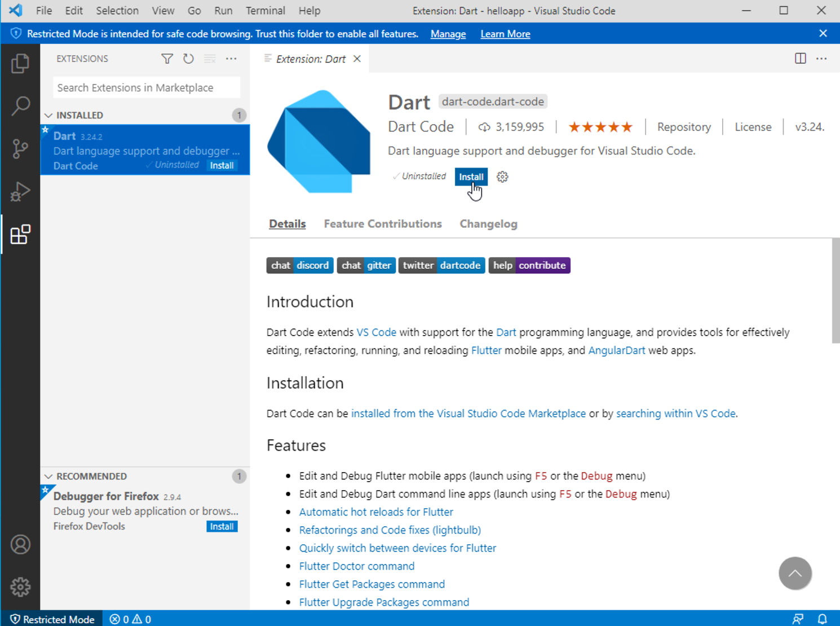
Task: Open the notifications bell
Action: click(823, 619)
